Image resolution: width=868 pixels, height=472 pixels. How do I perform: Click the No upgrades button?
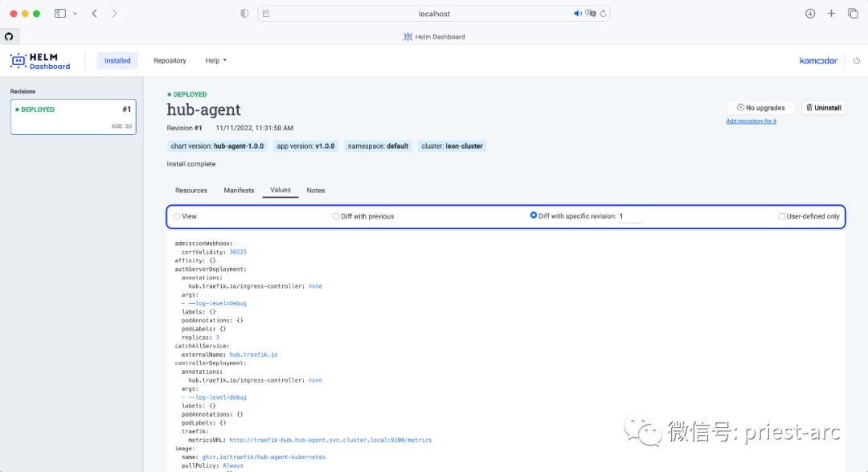tap(760, 108)
